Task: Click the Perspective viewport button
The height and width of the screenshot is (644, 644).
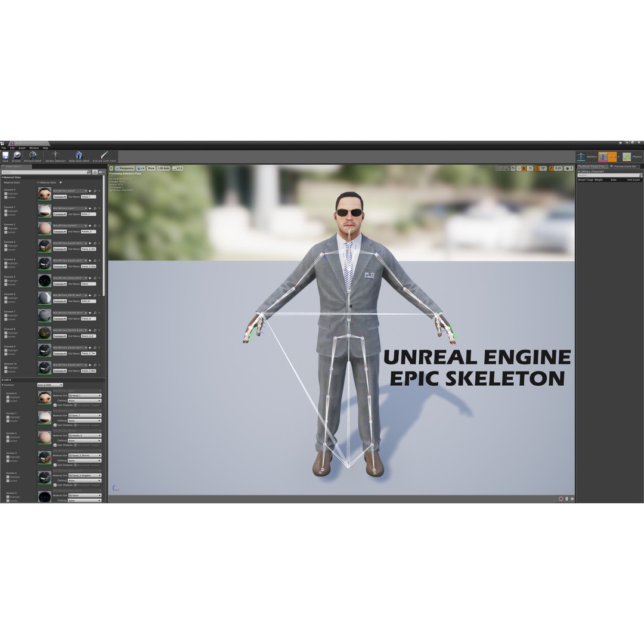Action: tap(125, 168)
